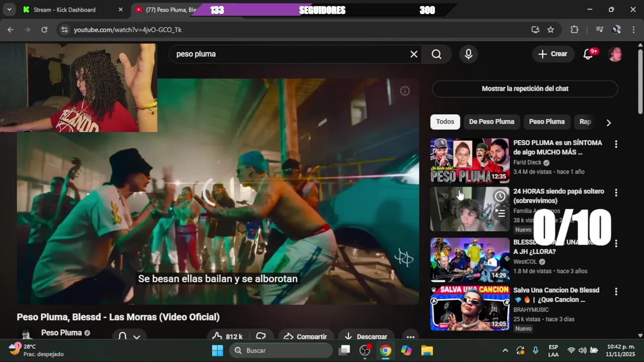Click the Chrome address bar URL
The height and width of the screenshot is (362, 644).
click(x=128, y=30)
